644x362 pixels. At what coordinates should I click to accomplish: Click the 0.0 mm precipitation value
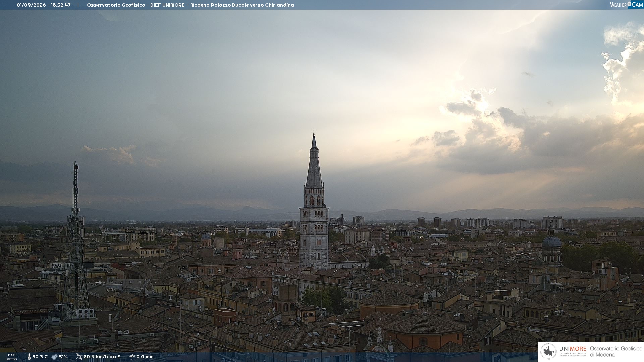click(145, 357)
